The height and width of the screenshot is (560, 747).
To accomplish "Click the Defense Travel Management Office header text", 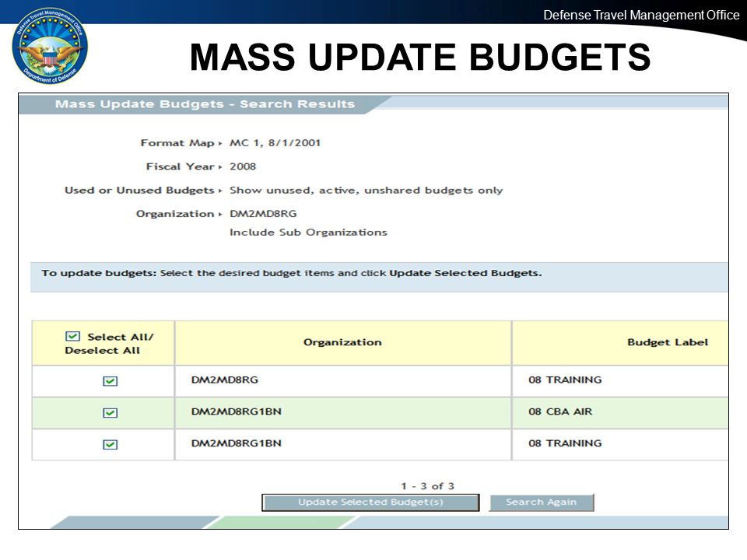I will click(x=641, y=16).
